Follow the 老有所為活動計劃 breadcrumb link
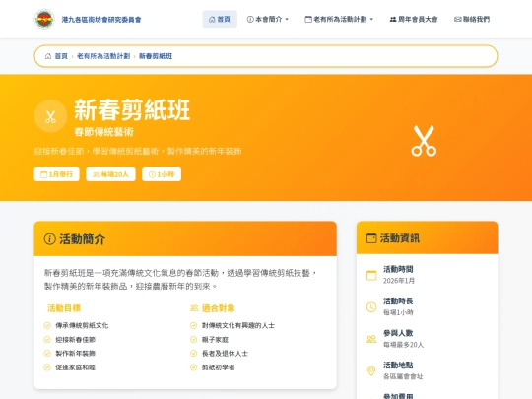This screenshot has height=399, width=532. (103, 56)
